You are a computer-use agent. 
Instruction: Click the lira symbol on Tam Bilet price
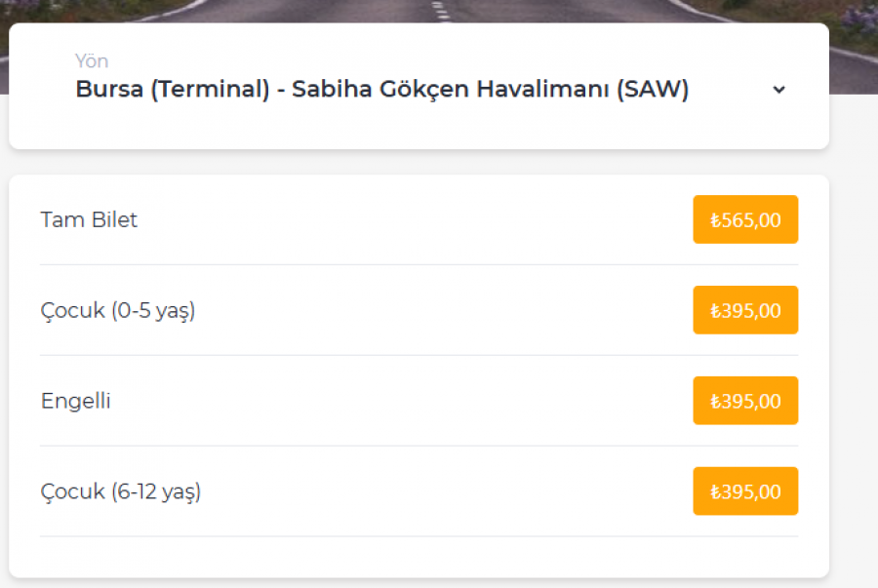coord(715,220)
